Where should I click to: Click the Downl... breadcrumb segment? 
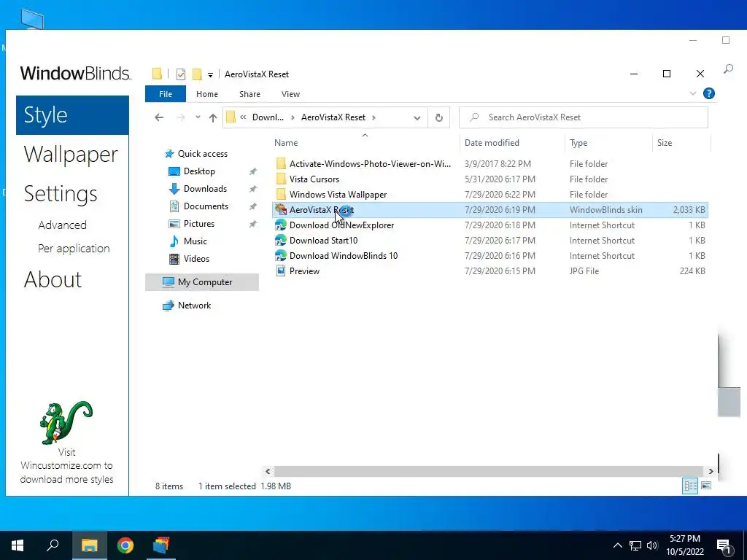click(x=268, y=117)
